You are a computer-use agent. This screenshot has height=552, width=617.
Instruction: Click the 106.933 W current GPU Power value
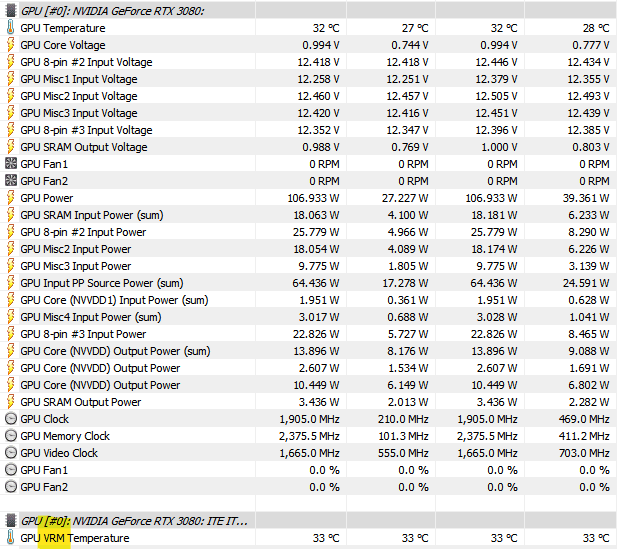click(x=313, y=198)
